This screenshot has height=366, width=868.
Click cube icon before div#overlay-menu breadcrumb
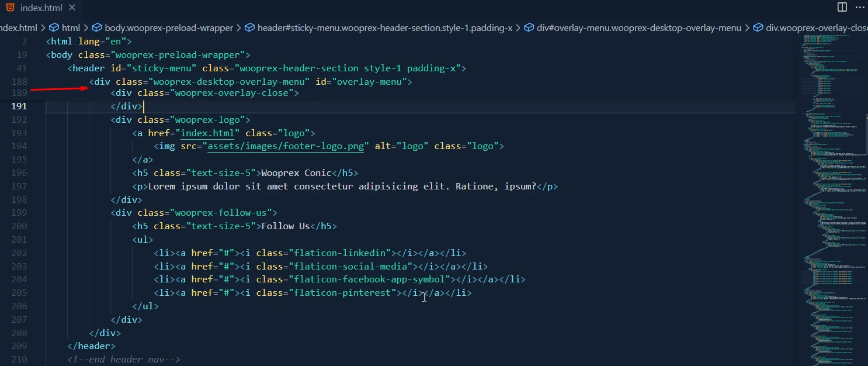[x=529, y=27]
